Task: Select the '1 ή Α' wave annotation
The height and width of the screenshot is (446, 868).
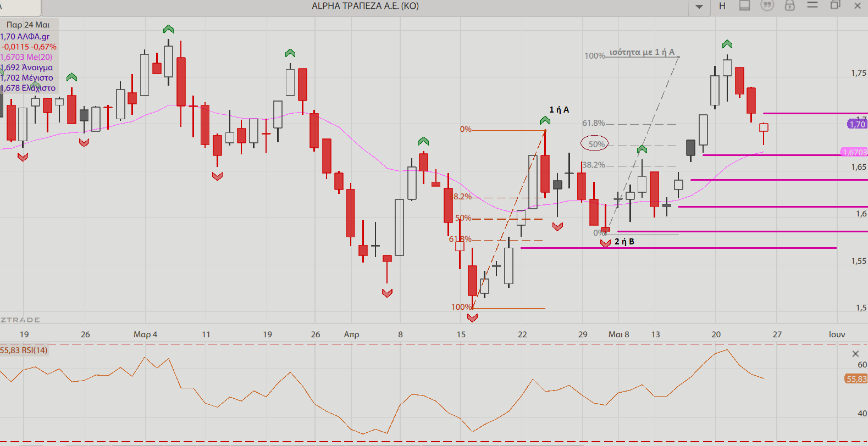Action: tap(559, 110)
